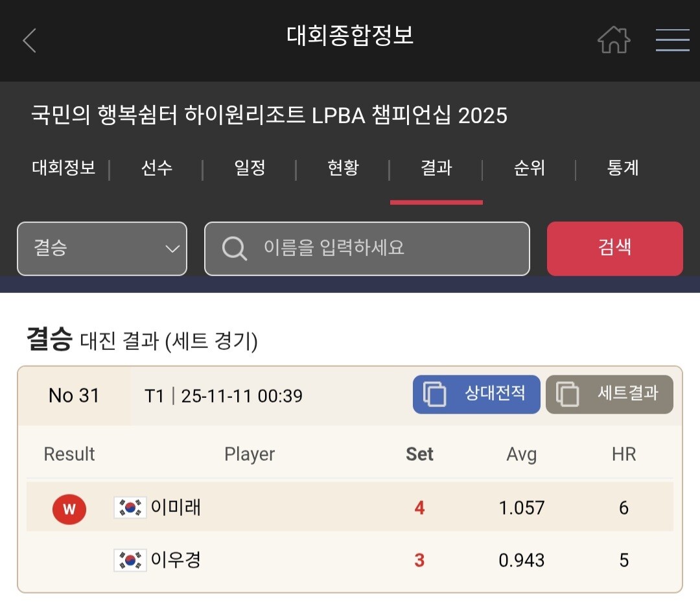
Task: Open the 순위 tab
Action: click(530, 169)
